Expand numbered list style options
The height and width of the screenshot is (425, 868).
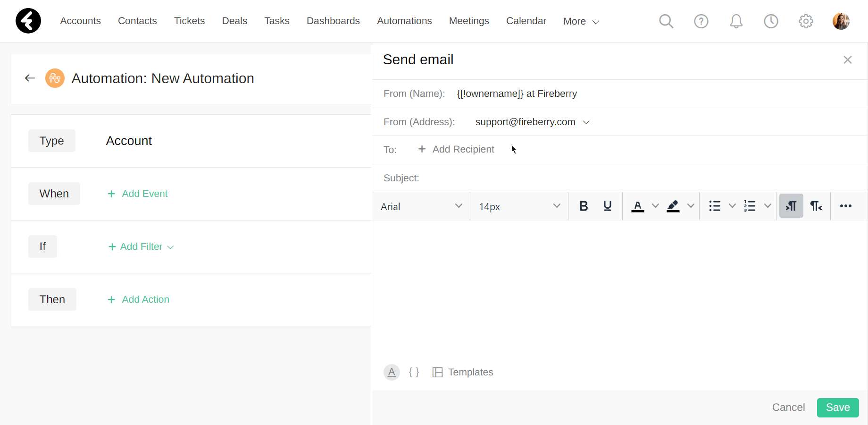pyautogui.click(x=768, y=206)
